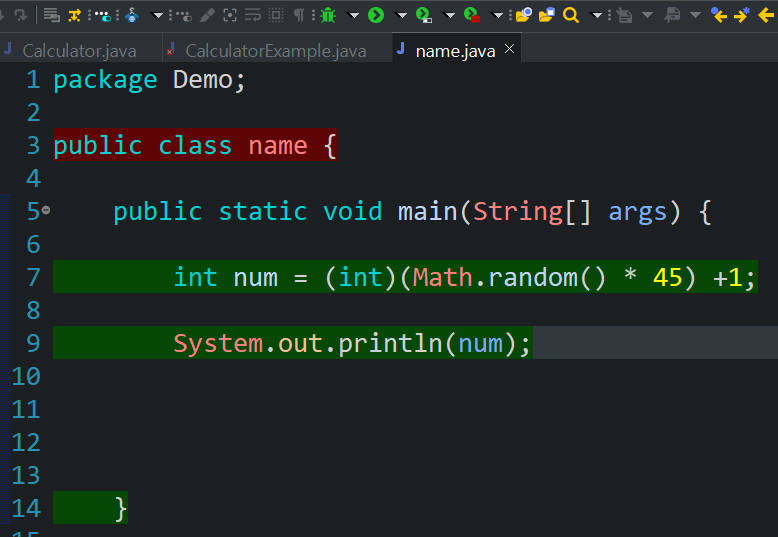Click the greyed Next Annotation icon
Screen dimensions: 778x537
click(x=625, y=16)
